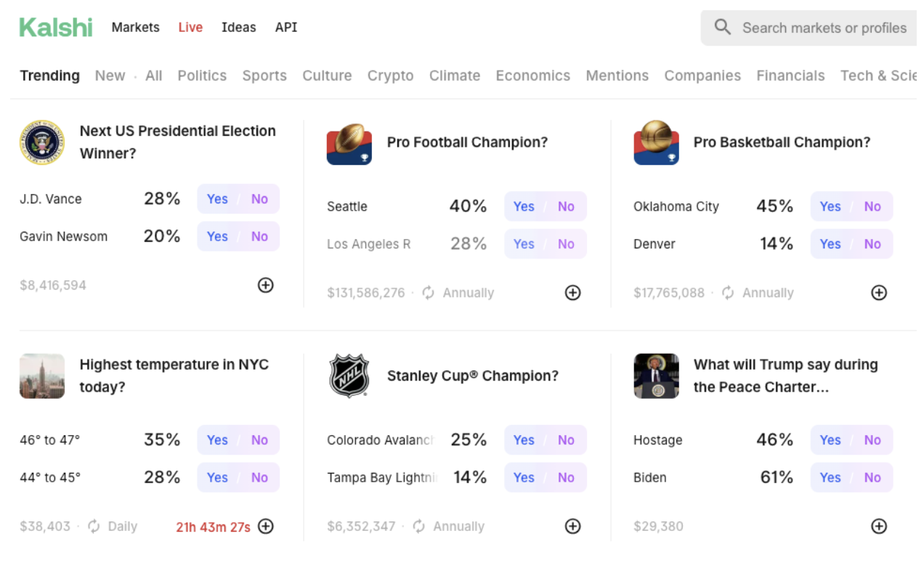Focus the Search markets or profiles field
This screenshot has width=924, height=568.
coord(824,28)
